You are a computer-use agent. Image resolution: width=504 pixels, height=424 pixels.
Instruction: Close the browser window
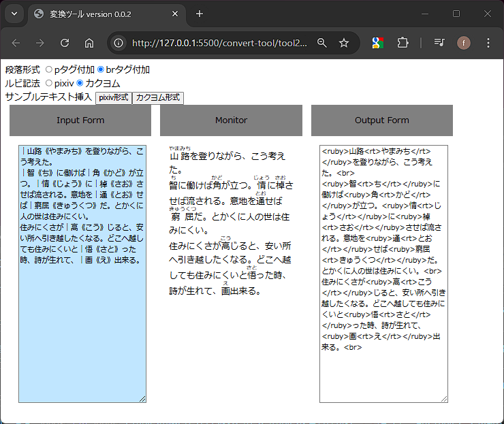click(487, 14)
